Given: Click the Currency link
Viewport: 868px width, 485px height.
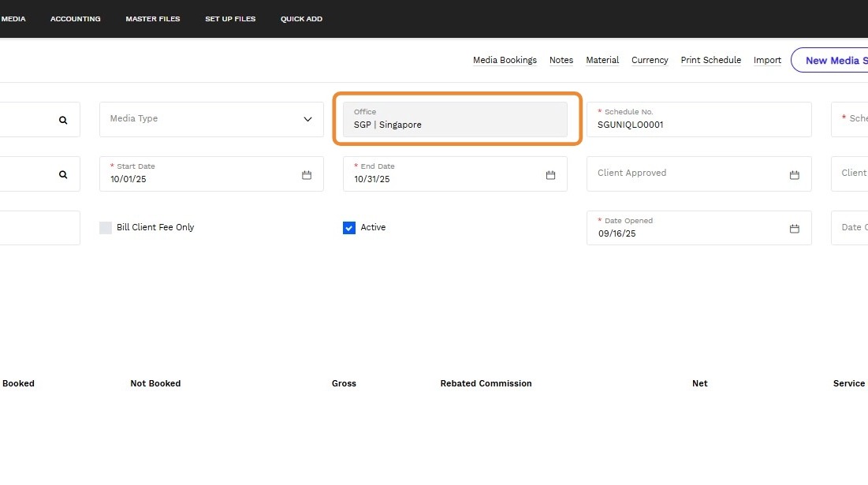Looking at the screenshot, I should click(x=650, y=60).
